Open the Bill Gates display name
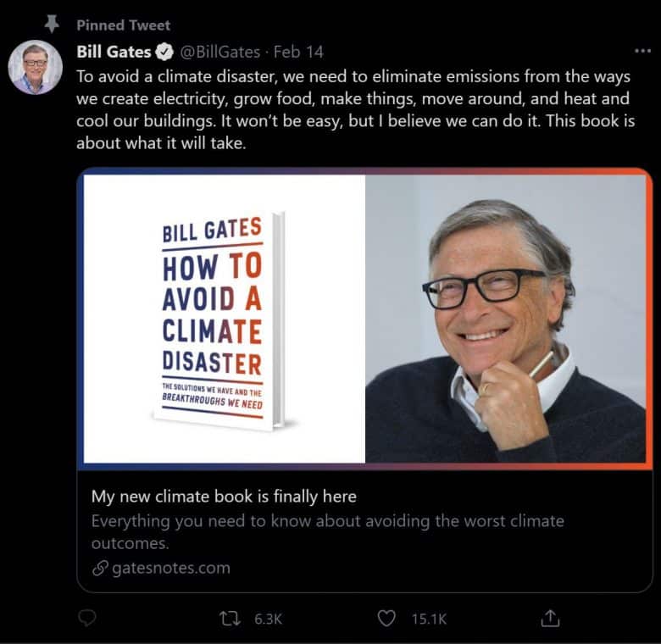 click(113, 52)
